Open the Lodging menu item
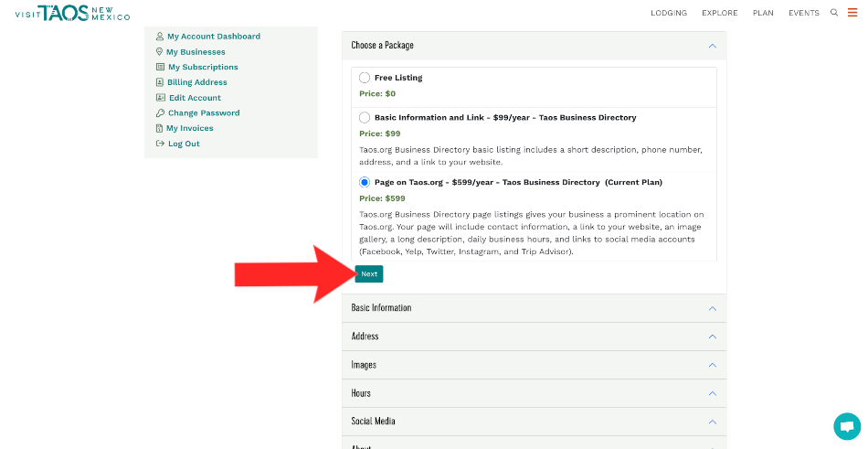 (x=669, y=13)
